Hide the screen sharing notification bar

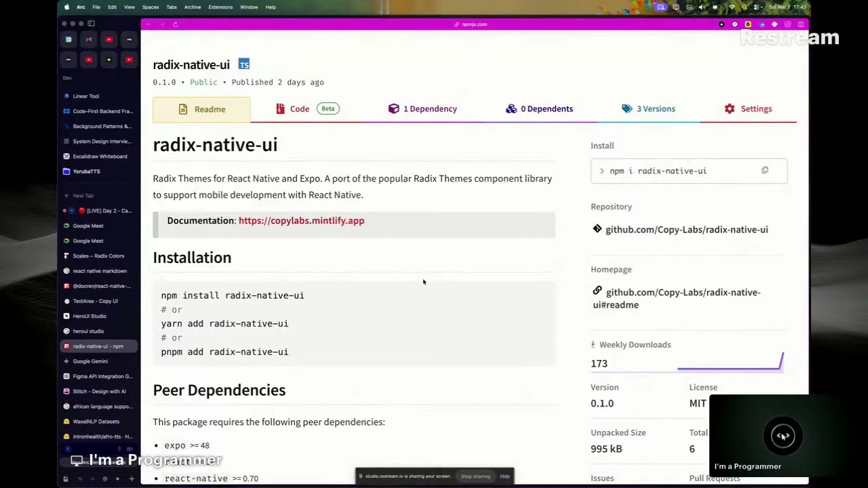(x=505, y=476)
